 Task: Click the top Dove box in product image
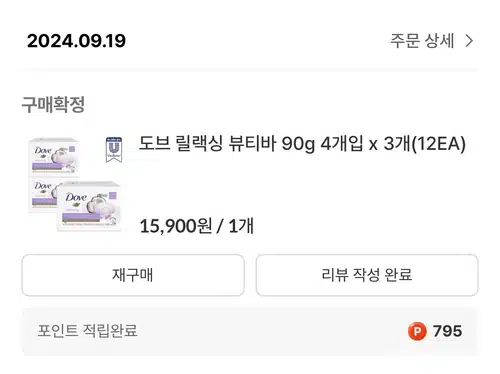[x=54, y=156]
